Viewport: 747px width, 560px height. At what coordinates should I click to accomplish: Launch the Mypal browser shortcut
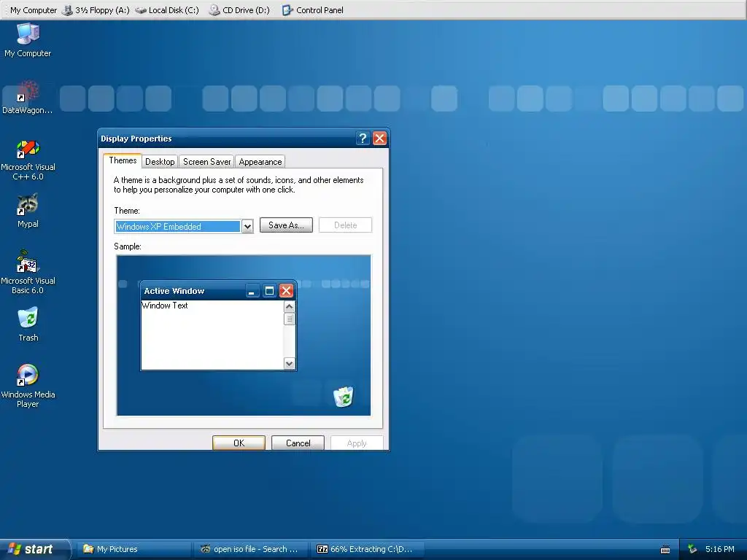tap(28, 211)
